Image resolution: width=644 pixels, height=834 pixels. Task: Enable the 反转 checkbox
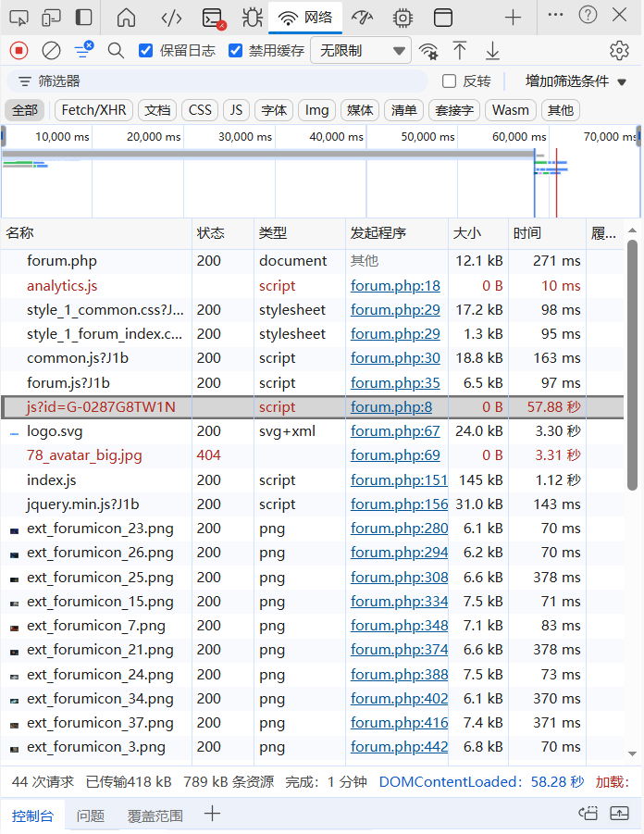(450, 81)
